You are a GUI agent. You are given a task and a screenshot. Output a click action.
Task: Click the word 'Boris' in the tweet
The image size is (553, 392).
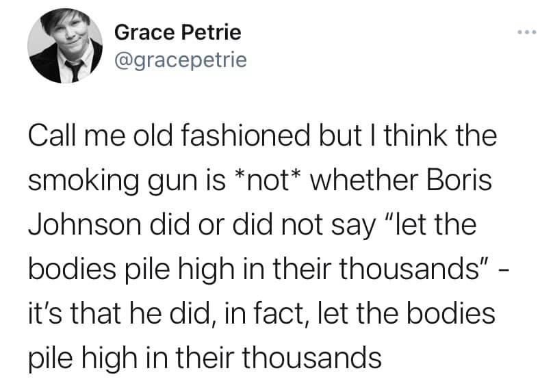click(x=459, y=180)
